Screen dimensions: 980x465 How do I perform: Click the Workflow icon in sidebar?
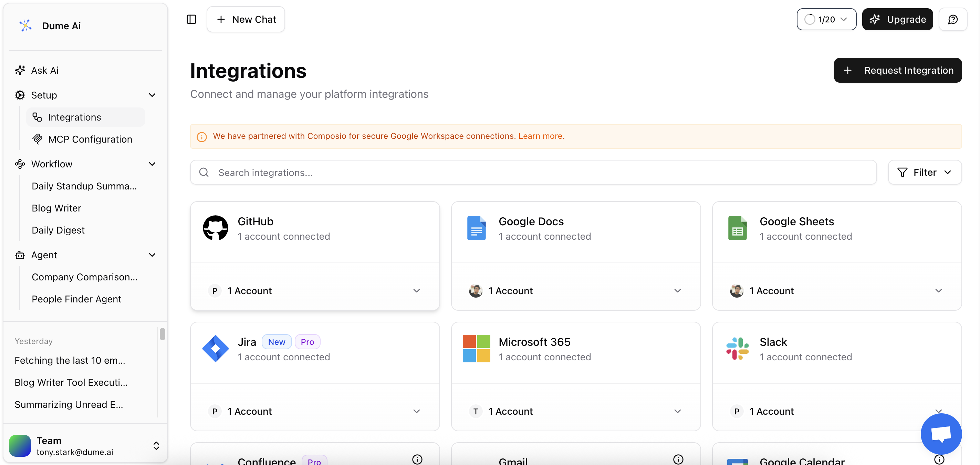[20, 164]
